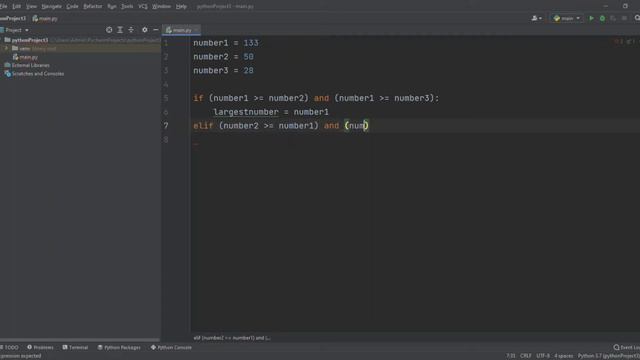Open the Edit menu

tap(16, 6)
